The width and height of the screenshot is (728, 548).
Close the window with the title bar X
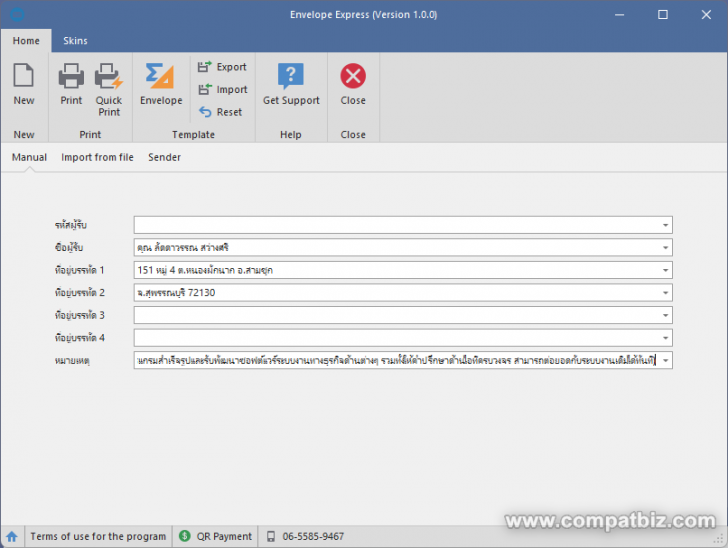706,15
